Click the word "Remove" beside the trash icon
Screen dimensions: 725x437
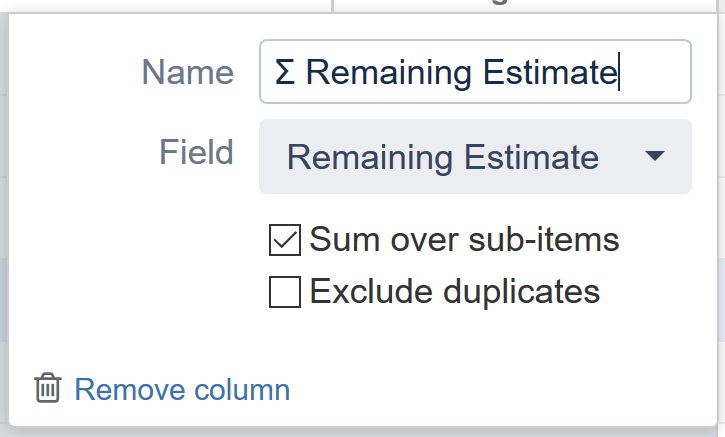[x=130, y=389]
